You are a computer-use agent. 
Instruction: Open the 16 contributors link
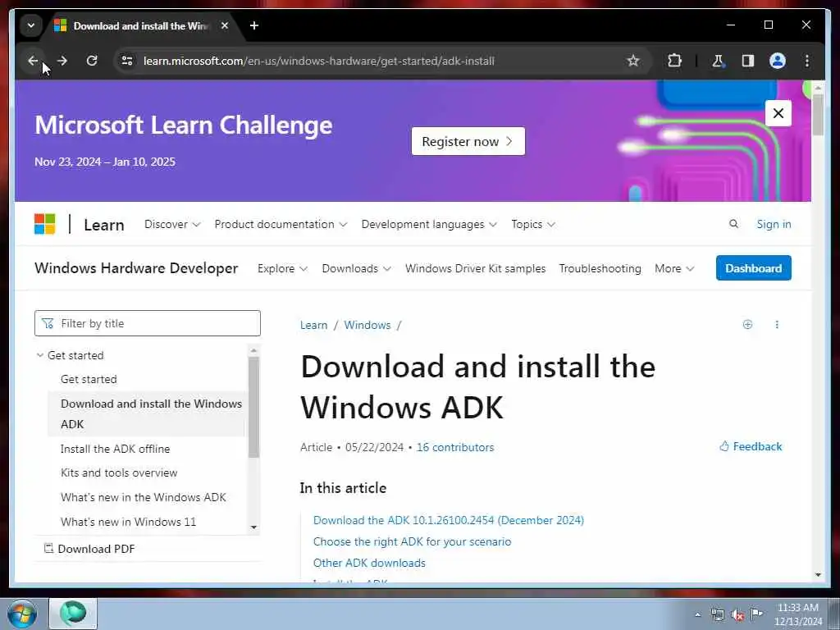455,447
